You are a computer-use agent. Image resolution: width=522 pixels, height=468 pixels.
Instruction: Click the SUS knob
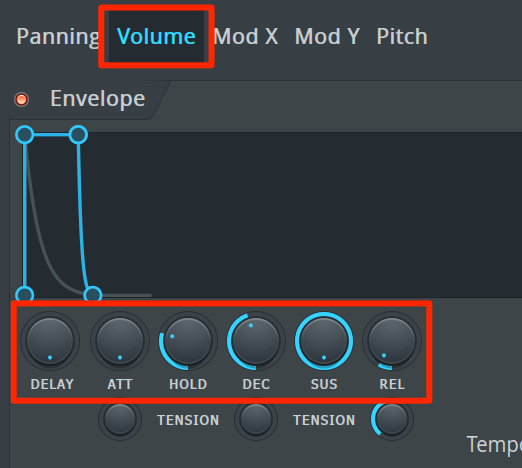324,341
